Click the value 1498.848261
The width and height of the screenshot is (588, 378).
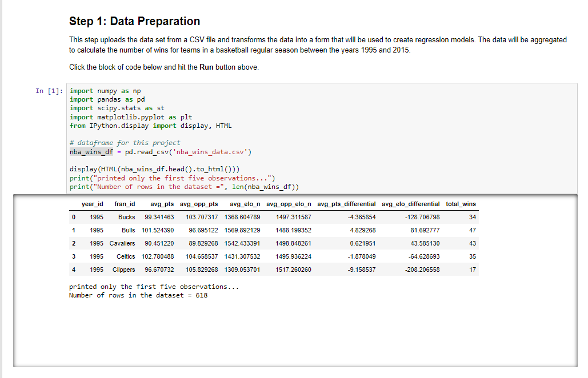(294, 243)
